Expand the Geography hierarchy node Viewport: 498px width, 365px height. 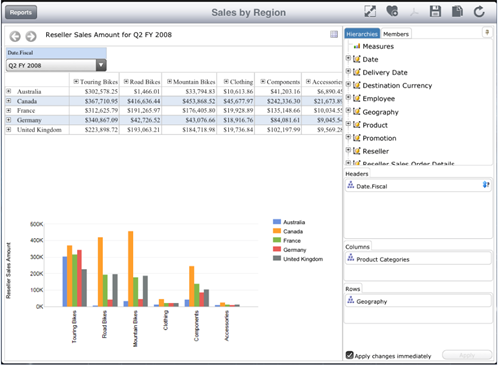[348, 110]
